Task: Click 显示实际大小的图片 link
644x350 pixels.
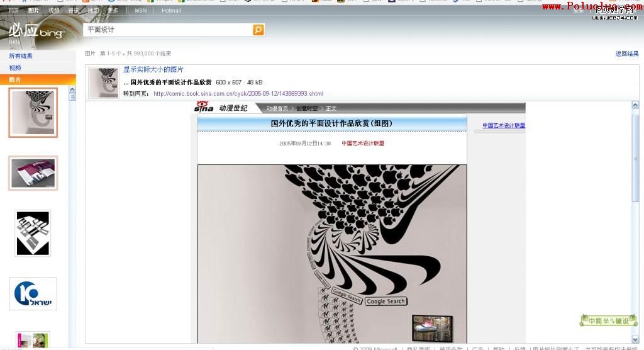Action: pyautogui.click(x=153, y=70)
